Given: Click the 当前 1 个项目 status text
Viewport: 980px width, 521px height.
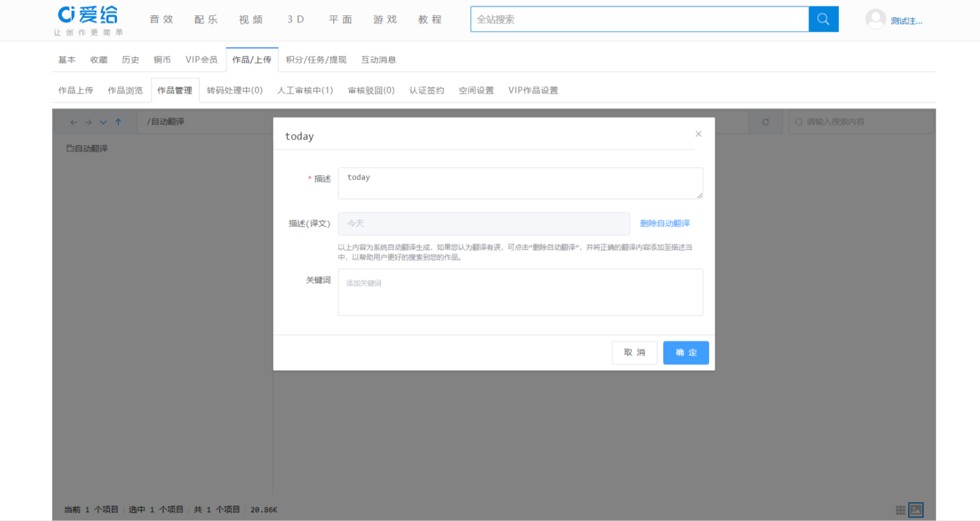Looking at the screenshot, I should coord(91,510).
